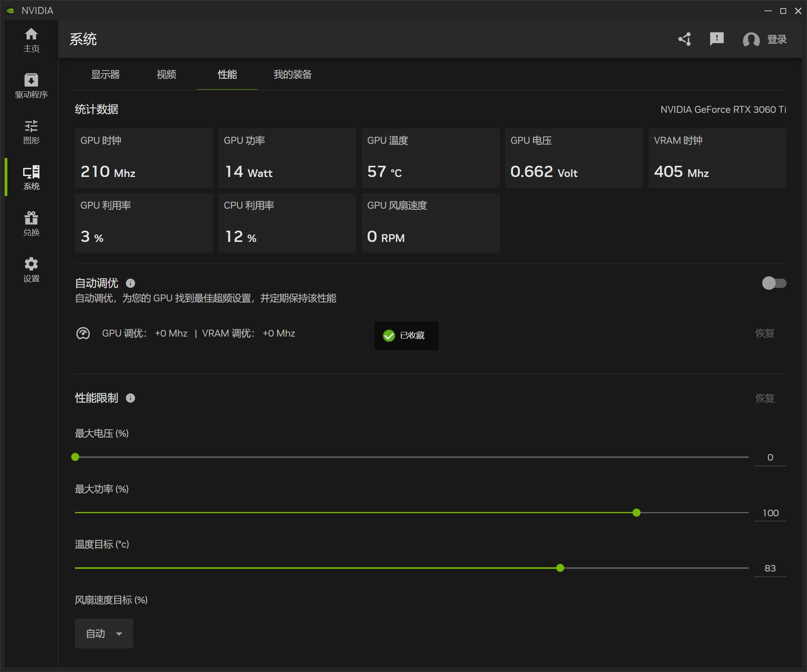Expand the fan speed mode selector arrow
The height and width of the screenshot is (672, 807).
119,634
